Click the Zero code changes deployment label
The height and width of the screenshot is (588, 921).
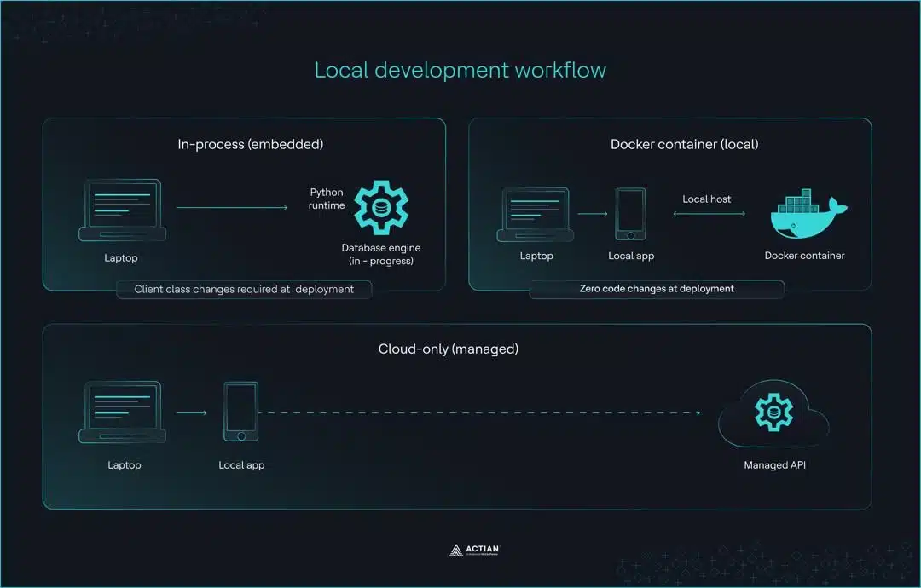pos(657,288)
